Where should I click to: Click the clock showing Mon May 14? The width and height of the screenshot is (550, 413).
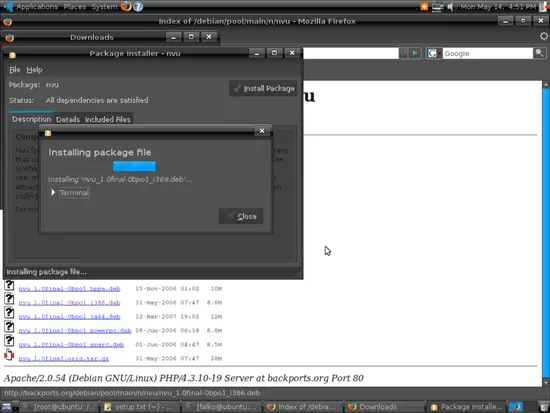pos(498,7)
